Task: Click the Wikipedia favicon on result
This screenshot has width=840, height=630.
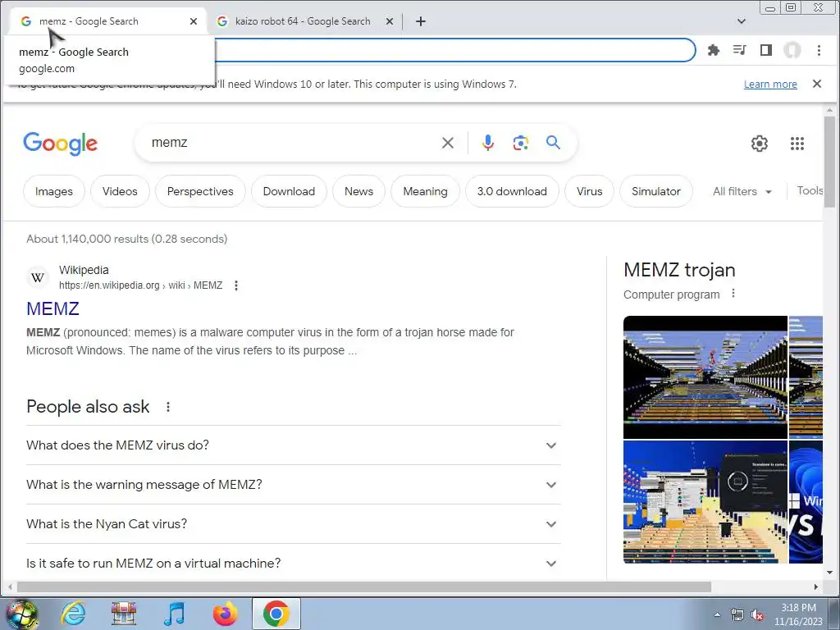Action: [38, 277]
